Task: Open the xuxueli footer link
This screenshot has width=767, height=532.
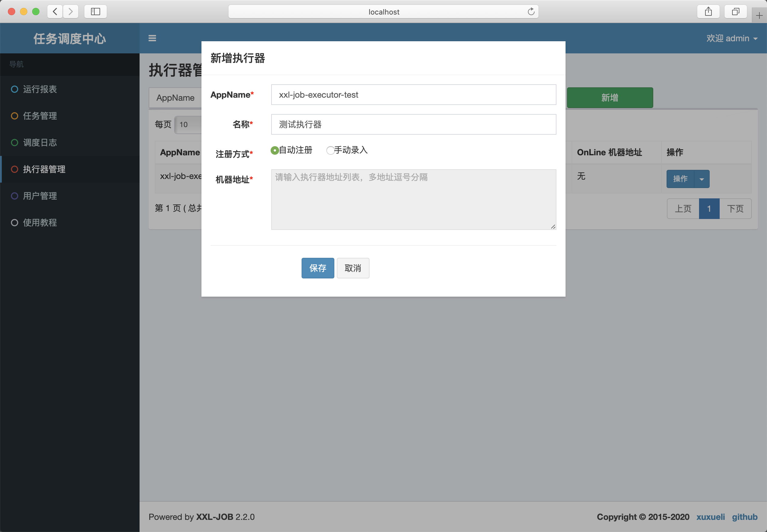Action: (710, 517)
